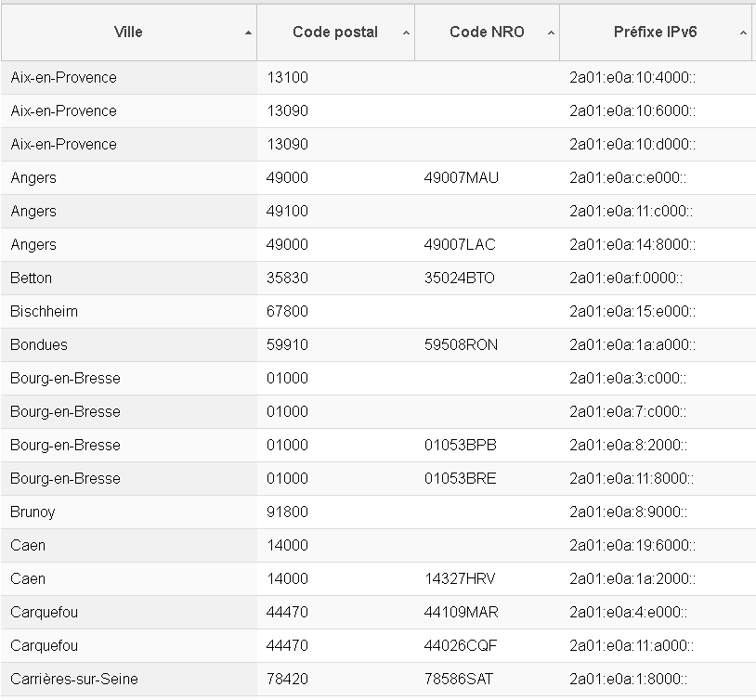Click postal code 91800 for Brunoy
The width and height of the screenshot is (756, 700).
[x=287, y=512]
